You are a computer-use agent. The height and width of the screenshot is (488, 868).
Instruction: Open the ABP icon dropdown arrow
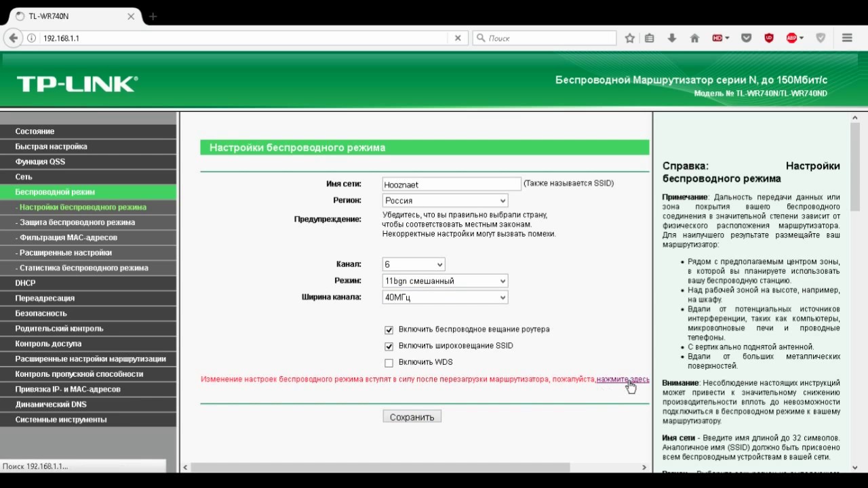(x=802, y=38)
